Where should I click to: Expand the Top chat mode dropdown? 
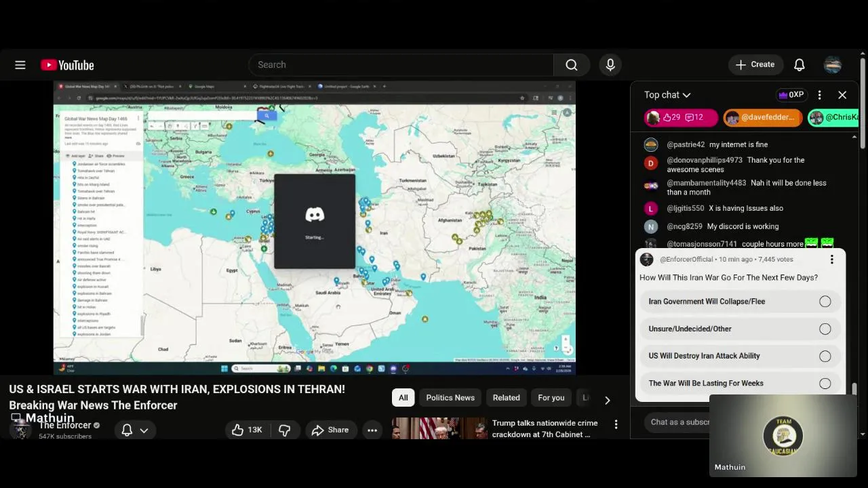click(x=667, y=95)
